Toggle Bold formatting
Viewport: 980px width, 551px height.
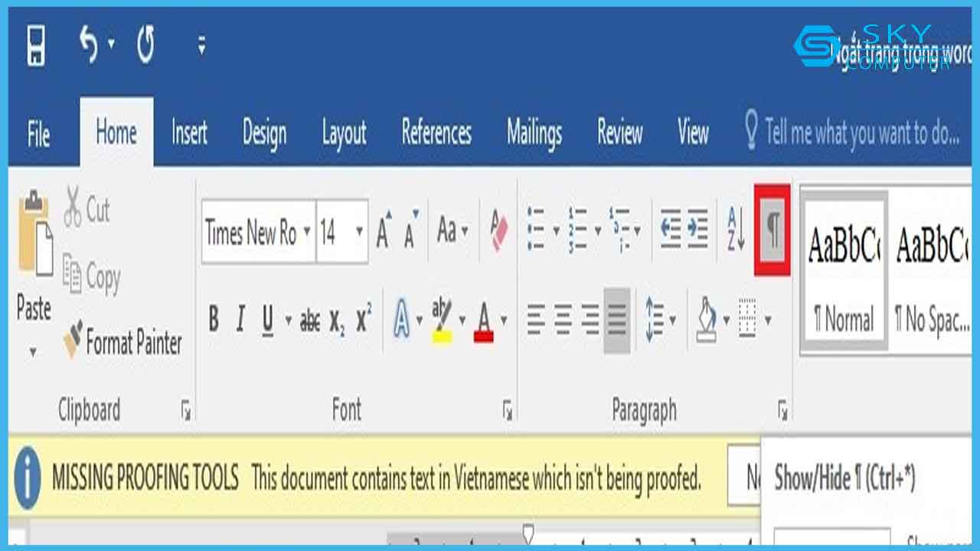point(214,321)
